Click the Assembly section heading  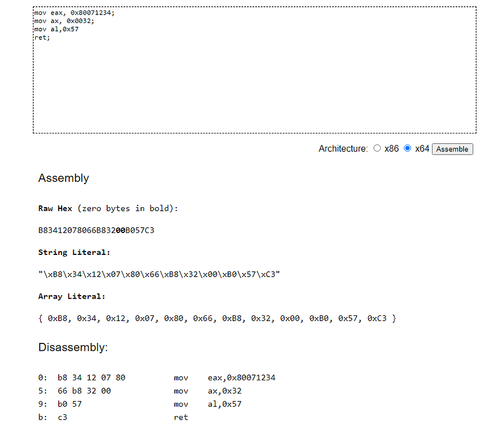[63, 178]
